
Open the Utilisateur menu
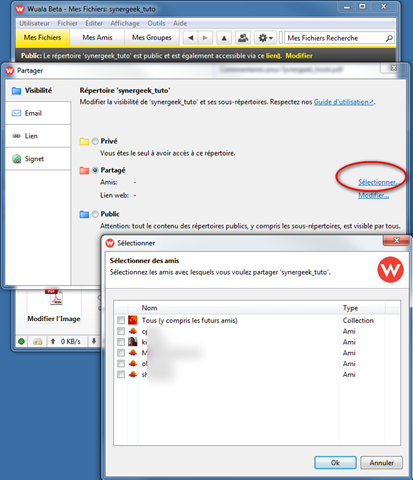pos(34,23)
